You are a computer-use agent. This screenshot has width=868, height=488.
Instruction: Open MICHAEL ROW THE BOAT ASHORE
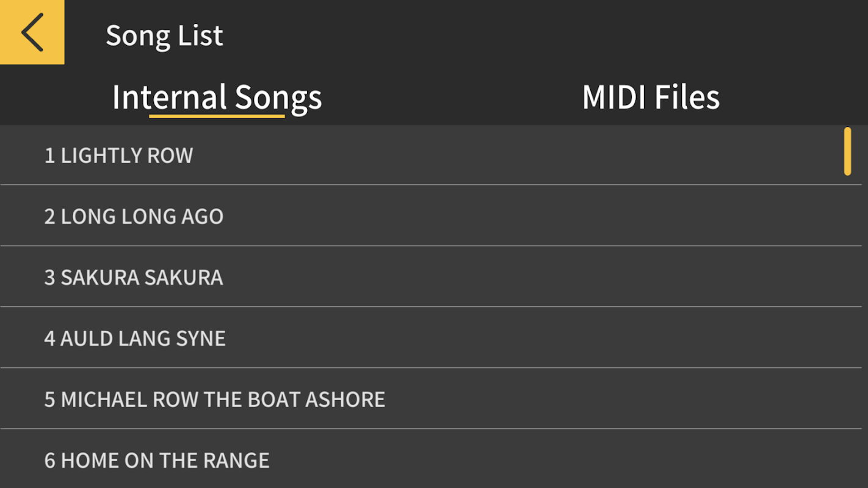coord(215,400)
